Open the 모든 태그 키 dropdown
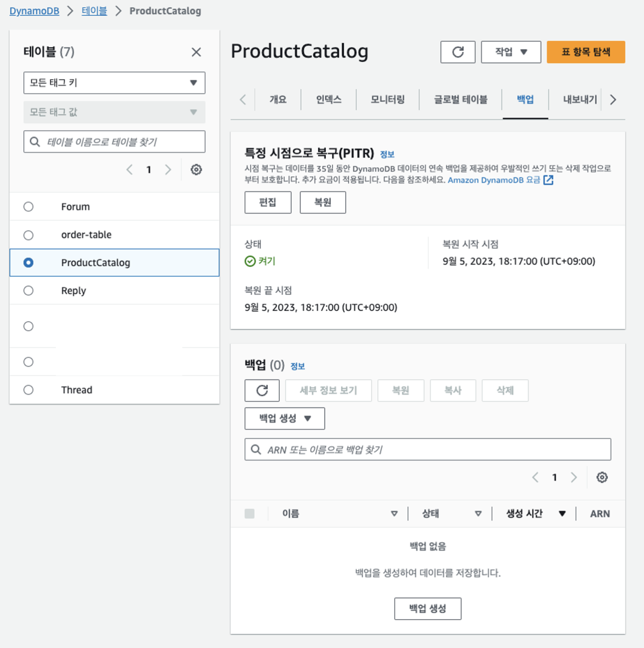 tap(114, 83)
